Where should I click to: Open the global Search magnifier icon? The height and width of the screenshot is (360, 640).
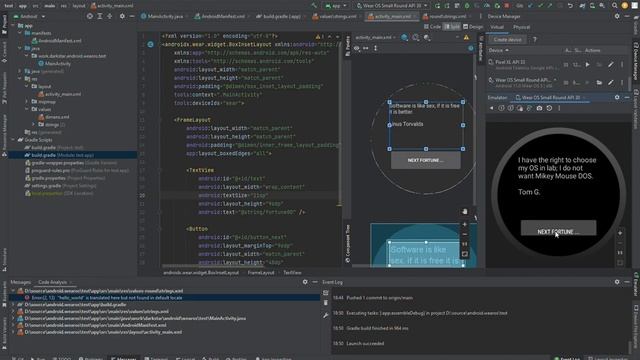tap(614, 6)
